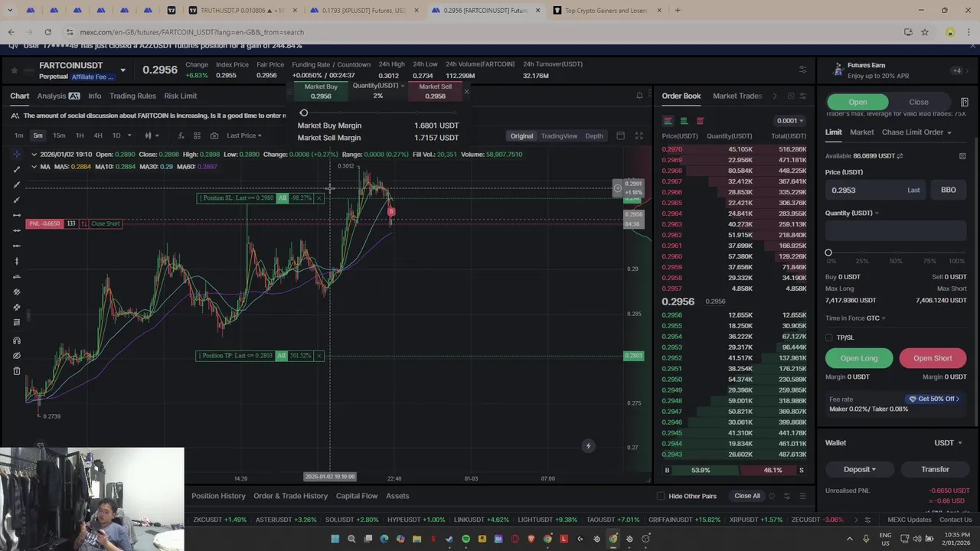Open more timeframes dropdown after 1D
This screenshot has height=551, width=980.
129,135
